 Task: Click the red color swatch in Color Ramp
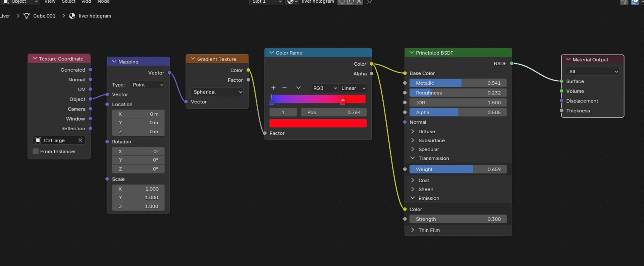click(x=318, y=123)
